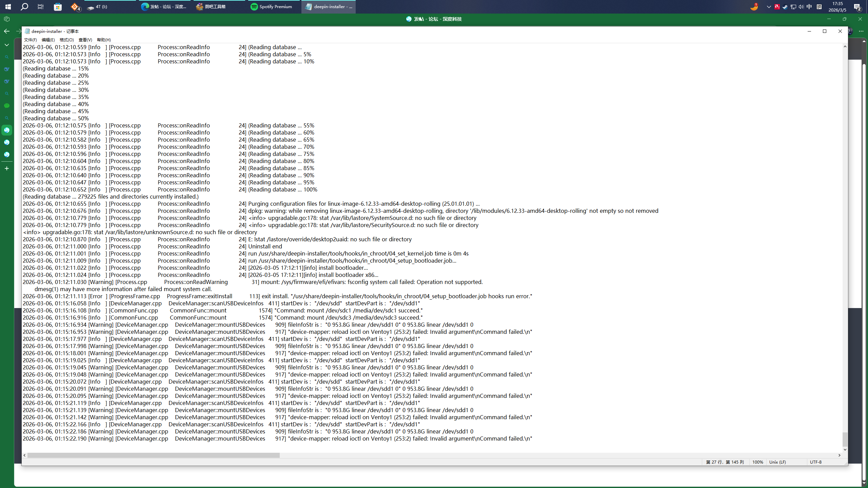868x488 pixels.
Task: Open the taskbar search magnifier
Action: click(24, 7)
